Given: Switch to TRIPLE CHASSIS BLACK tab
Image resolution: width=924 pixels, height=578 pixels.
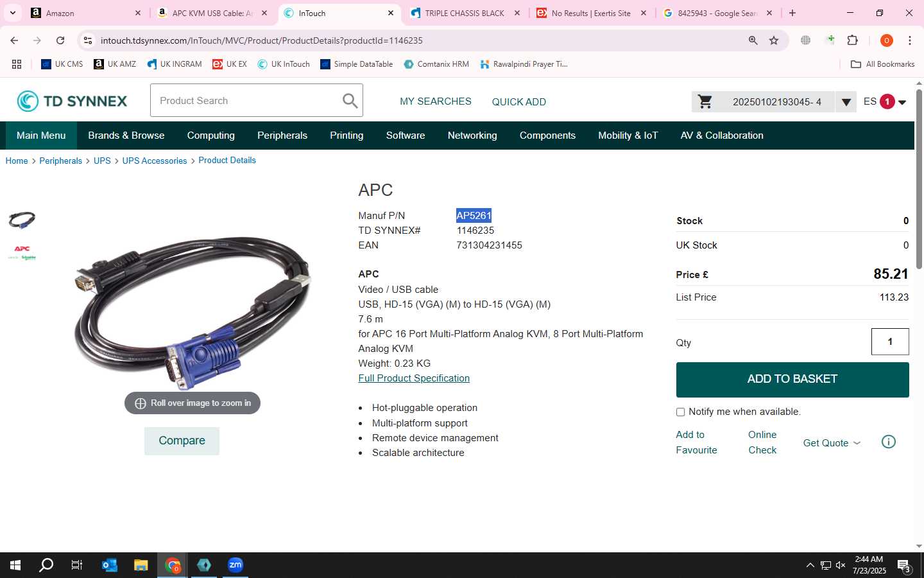Looking at the screenshot, I should (x=465, y=13).
